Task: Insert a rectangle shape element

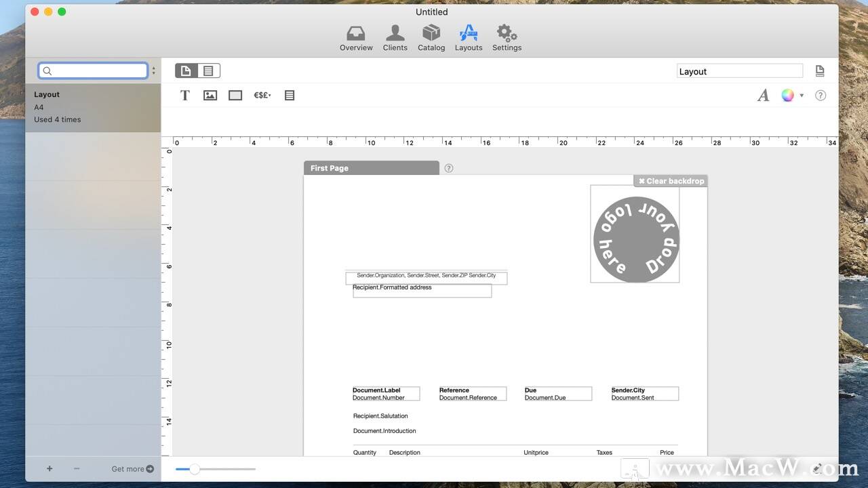Action: pos(235,96)
